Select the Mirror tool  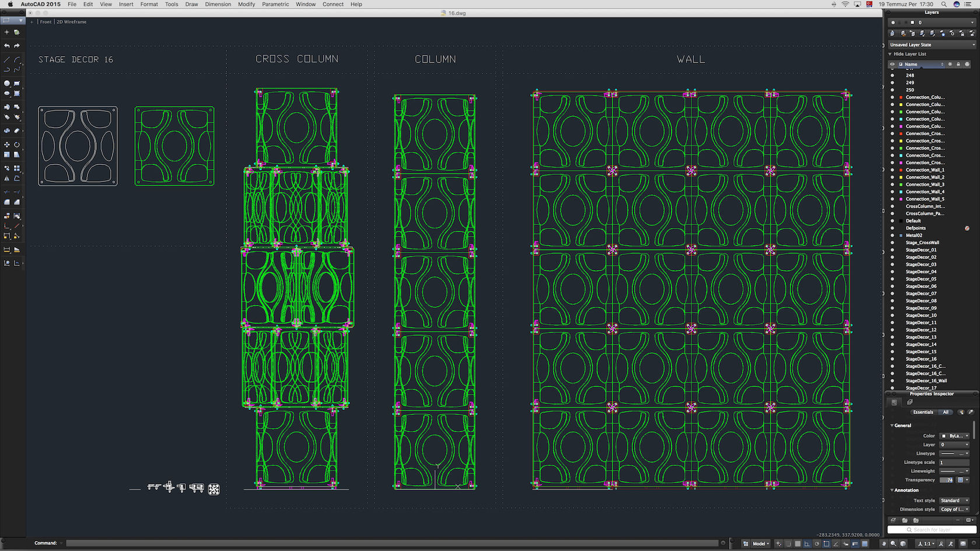tap(7, 178)
